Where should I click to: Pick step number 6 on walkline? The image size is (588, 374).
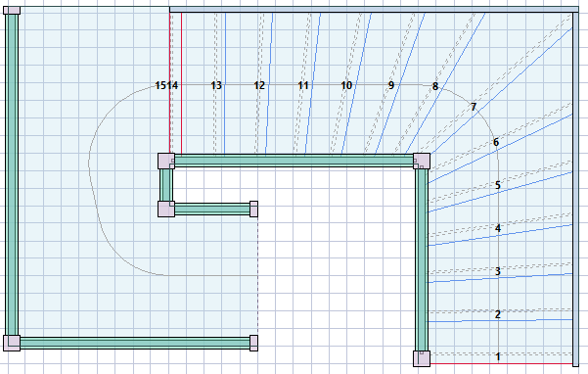click(496, 142)
